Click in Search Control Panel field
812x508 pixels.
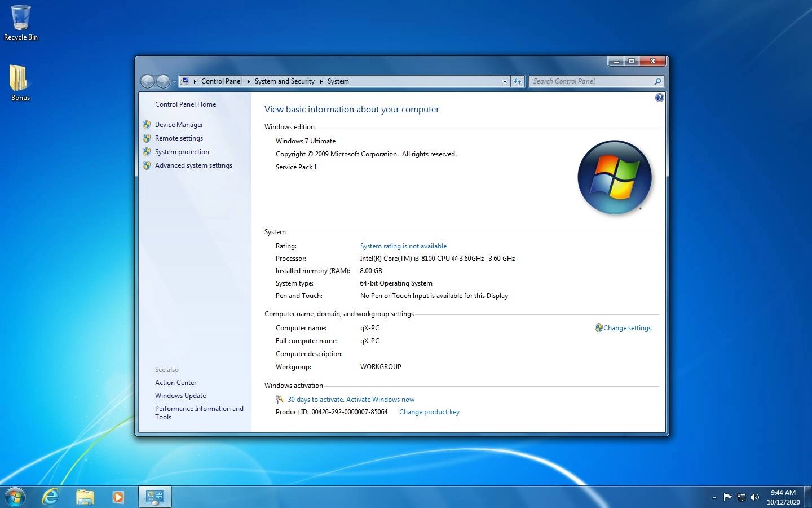point(591,81)
